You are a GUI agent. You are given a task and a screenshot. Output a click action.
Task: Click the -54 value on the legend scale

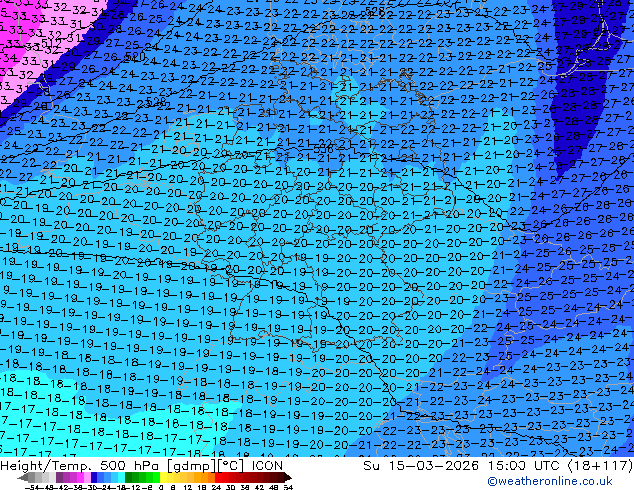[x=32, y=487]
